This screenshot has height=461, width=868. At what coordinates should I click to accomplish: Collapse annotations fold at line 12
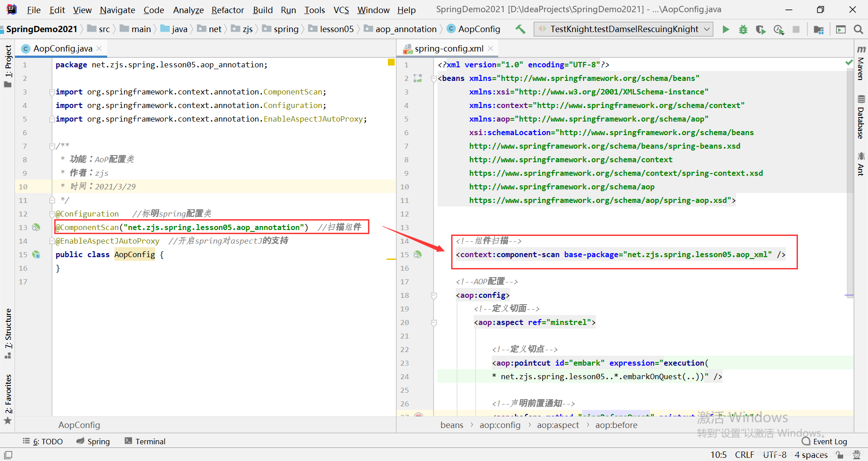pos(52,214)
